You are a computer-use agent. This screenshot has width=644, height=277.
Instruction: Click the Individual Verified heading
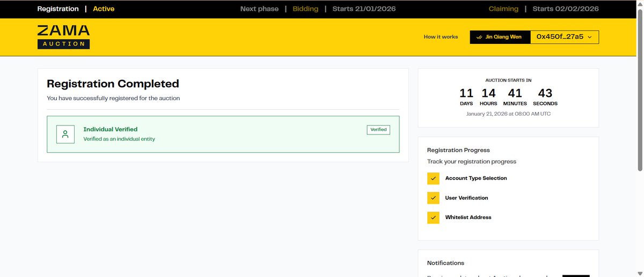tap(111, 129)
